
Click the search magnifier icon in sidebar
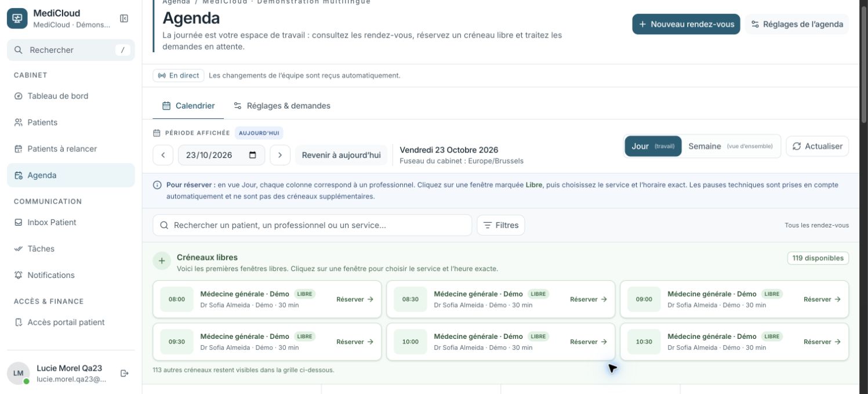[19, 50]
